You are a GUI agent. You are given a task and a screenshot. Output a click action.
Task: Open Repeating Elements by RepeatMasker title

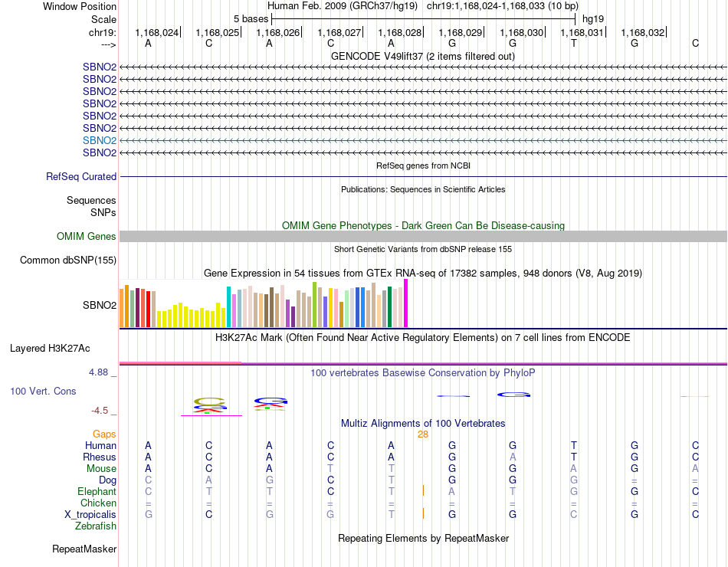click(423, 538)
